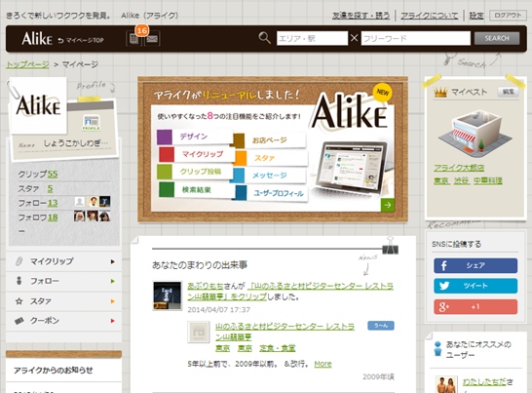Open アライク大飯店 link
Image resolution: width=532 pixels, height=393 pixels.
[x=459, y=168]
